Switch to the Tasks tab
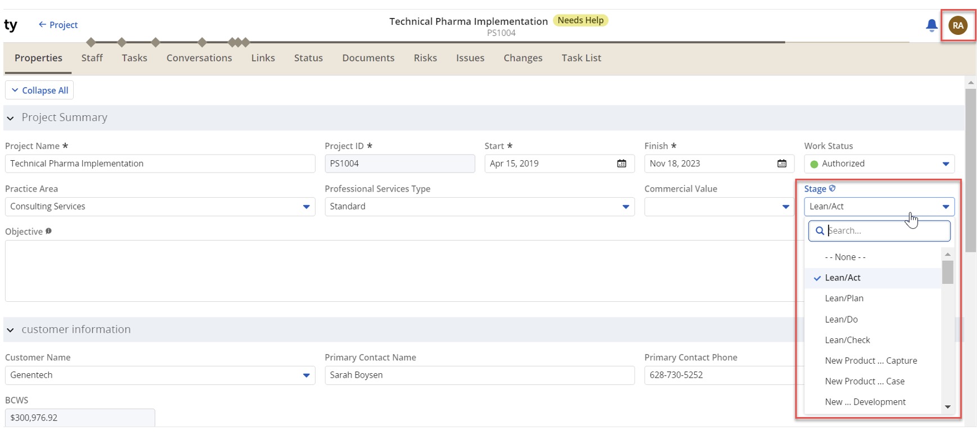 pyautogui.click(x=134, y=58)
